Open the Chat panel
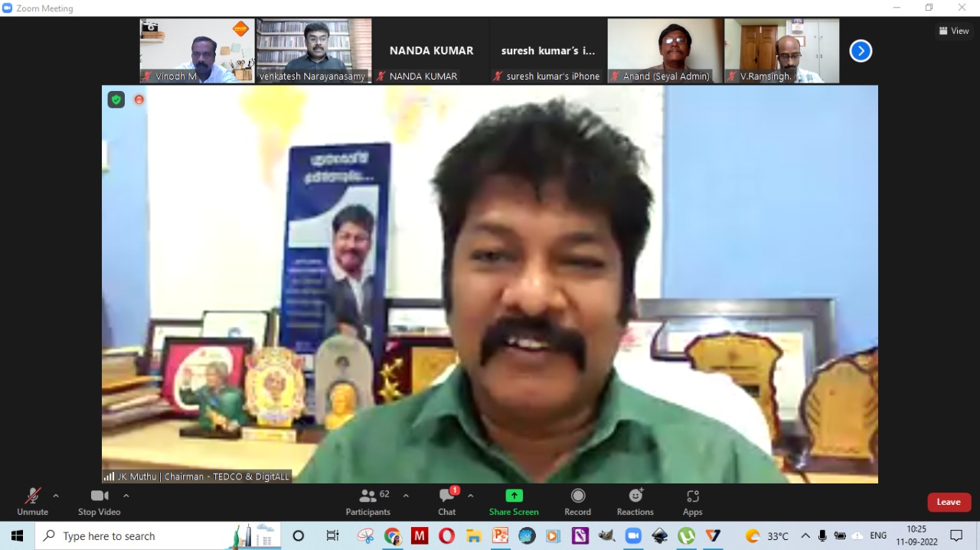 pos(447,502)
